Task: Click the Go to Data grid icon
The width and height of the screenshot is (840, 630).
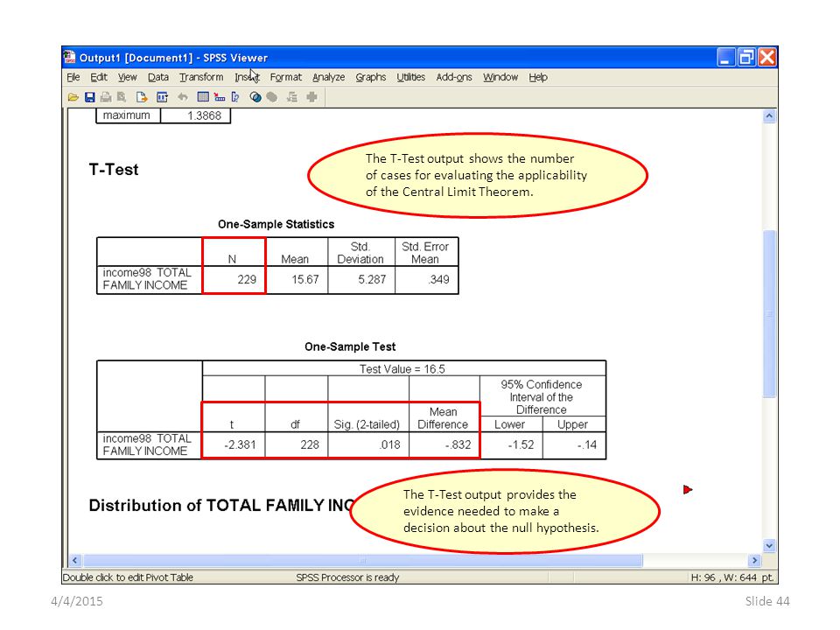Action: click(x=203, y=97)
